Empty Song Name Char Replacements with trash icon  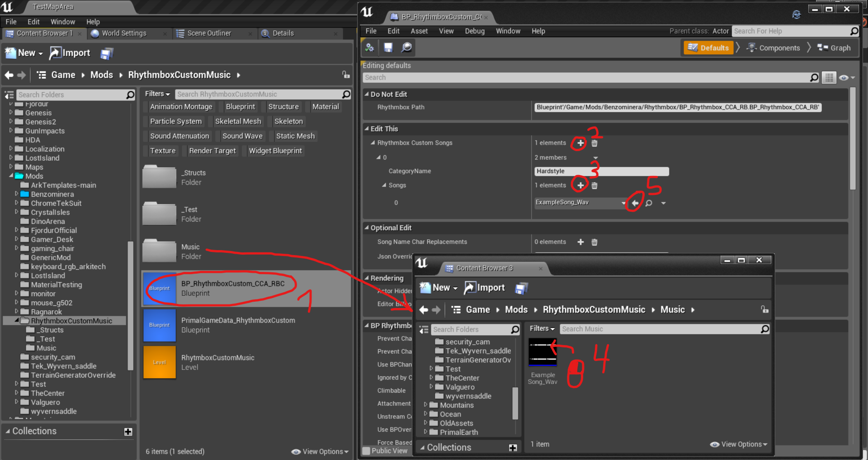pyautogui.click(x=594, y=242)
